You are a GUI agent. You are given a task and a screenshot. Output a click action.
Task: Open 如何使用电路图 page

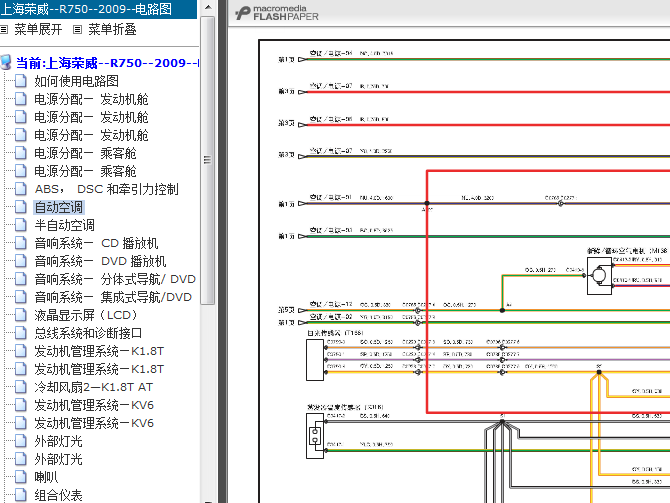click(76, 81)
